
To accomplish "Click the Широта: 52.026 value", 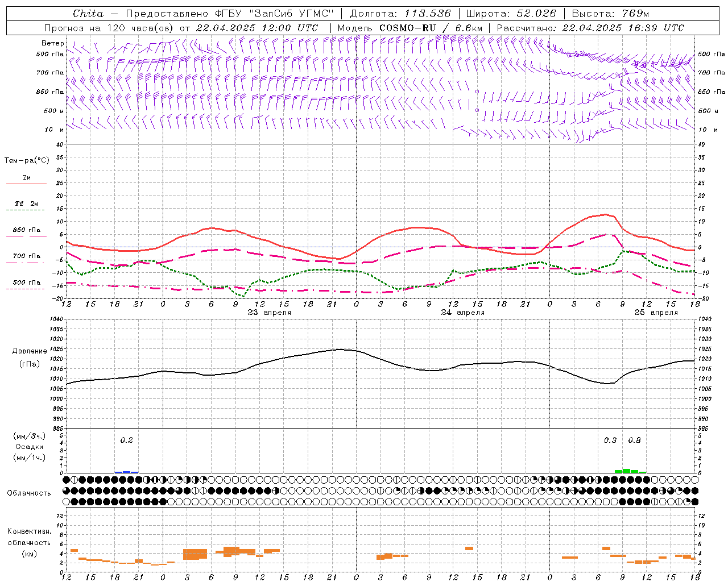I will [511, 14].
